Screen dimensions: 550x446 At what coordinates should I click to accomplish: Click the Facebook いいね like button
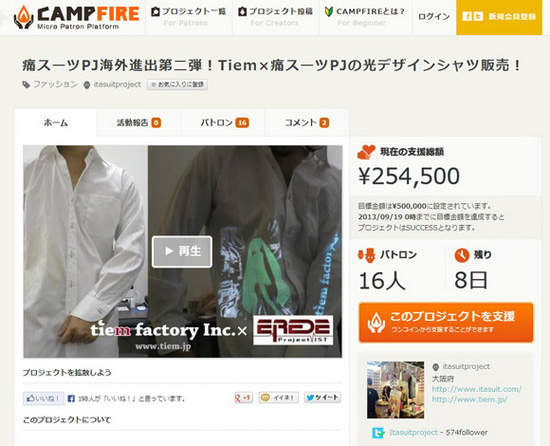click(x=43, y=398)
